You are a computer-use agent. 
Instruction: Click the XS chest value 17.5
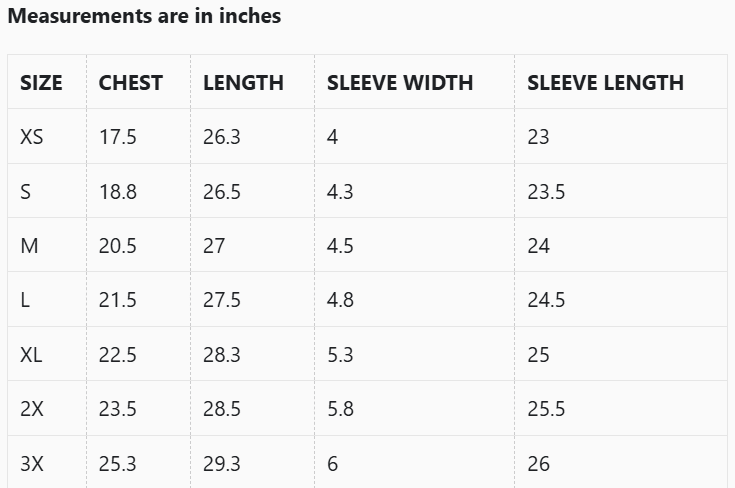coord(118,137)
